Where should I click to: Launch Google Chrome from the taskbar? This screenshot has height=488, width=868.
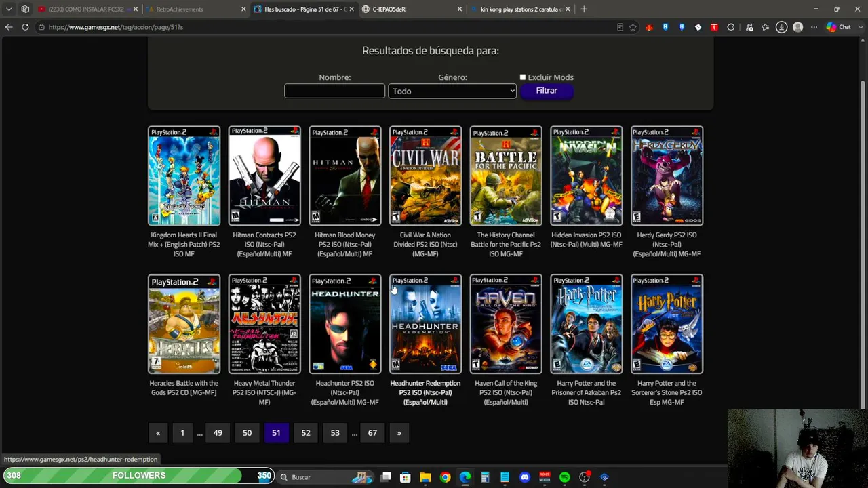point(445,477)
